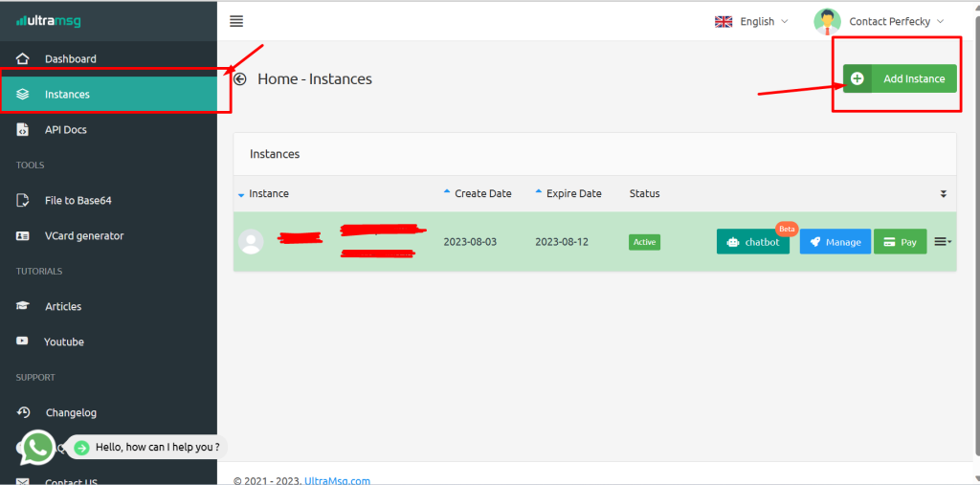This screenshot has height=485, width=980.
Task: Click the expire date 2023-08-12
Action: (x=562, y=242)
